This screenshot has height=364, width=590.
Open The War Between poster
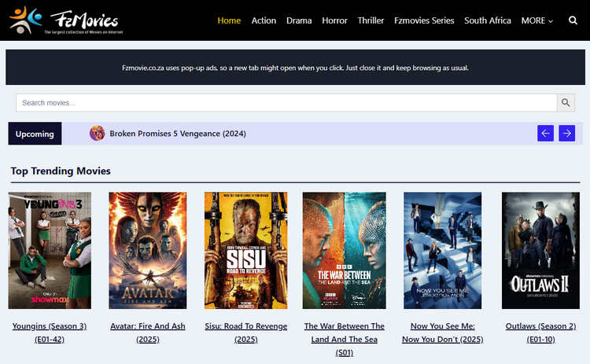pos(345,251)
